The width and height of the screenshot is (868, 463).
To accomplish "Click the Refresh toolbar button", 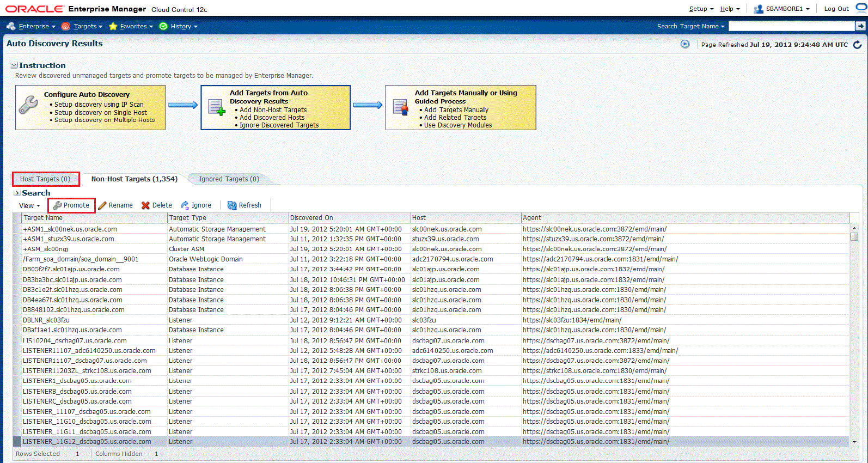I will [244, 205].
